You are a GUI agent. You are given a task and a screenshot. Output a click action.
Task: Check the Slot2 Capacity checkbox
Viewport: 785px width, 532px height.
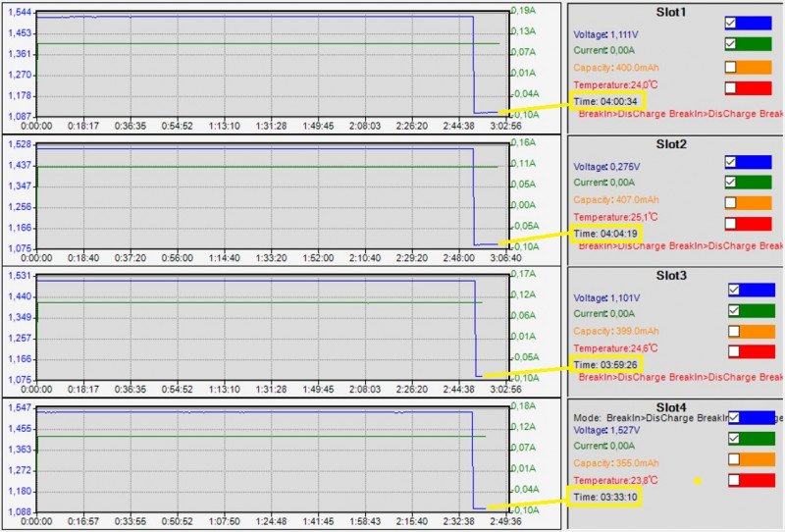(x=731, y=202)
